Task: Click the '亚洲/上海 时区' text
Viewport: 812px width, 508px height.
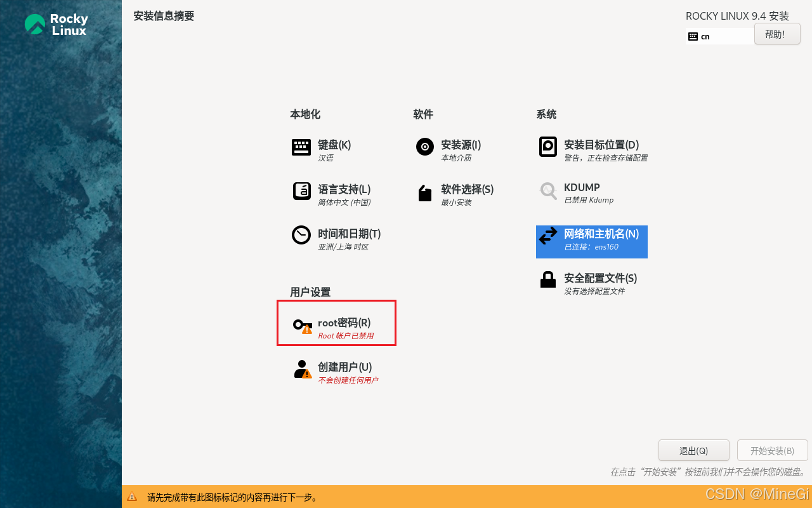Action: (x=343, y=247)
